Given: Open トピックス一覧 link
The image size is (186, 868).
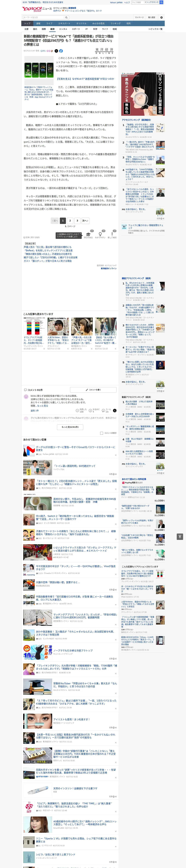Looking at the screenshot, I should 155,29.
